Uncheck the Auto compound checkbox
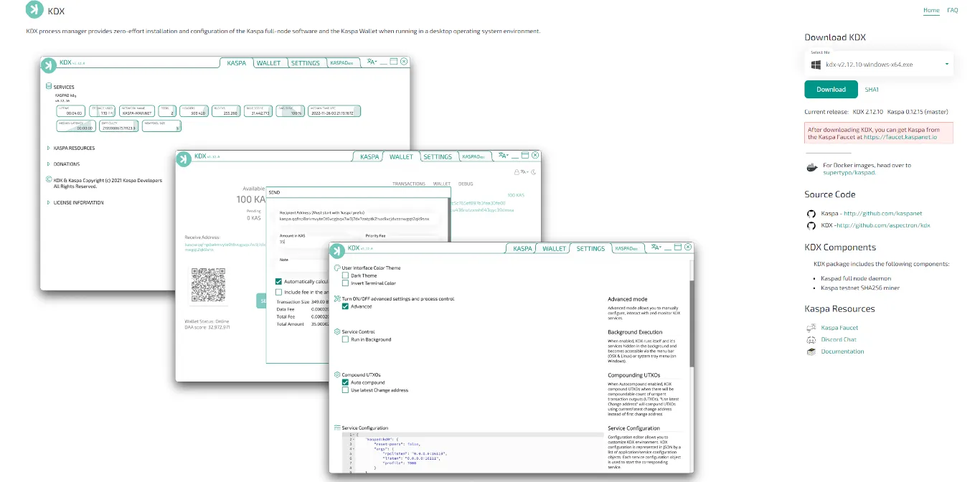 (x=346, y=382)
